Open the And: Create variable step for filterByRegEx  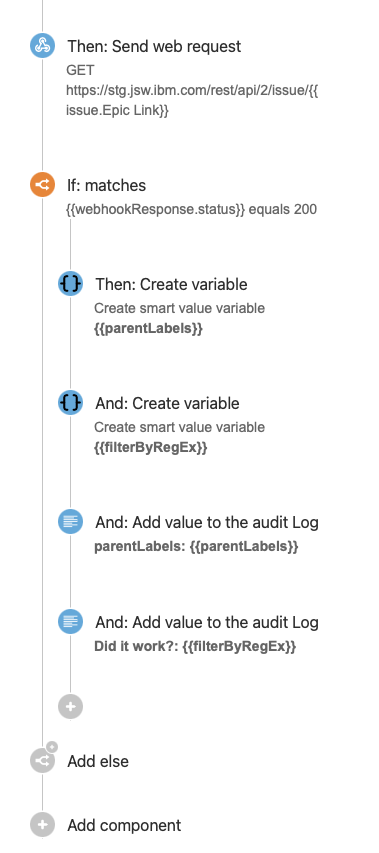click(167, 403)
